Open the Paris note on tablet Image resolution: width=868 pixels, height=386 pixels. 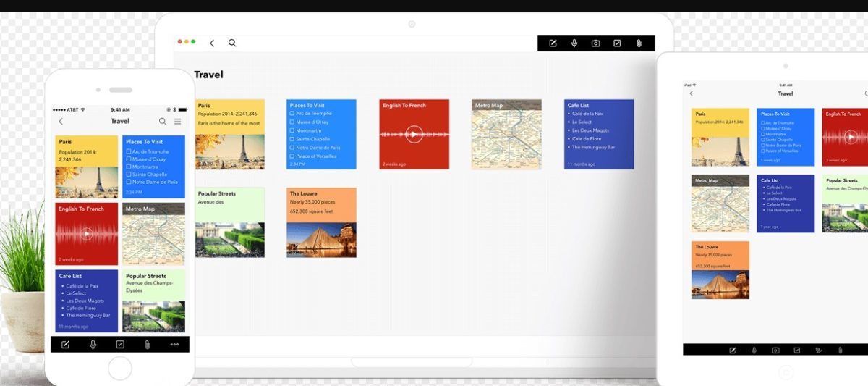coord(720,138)
